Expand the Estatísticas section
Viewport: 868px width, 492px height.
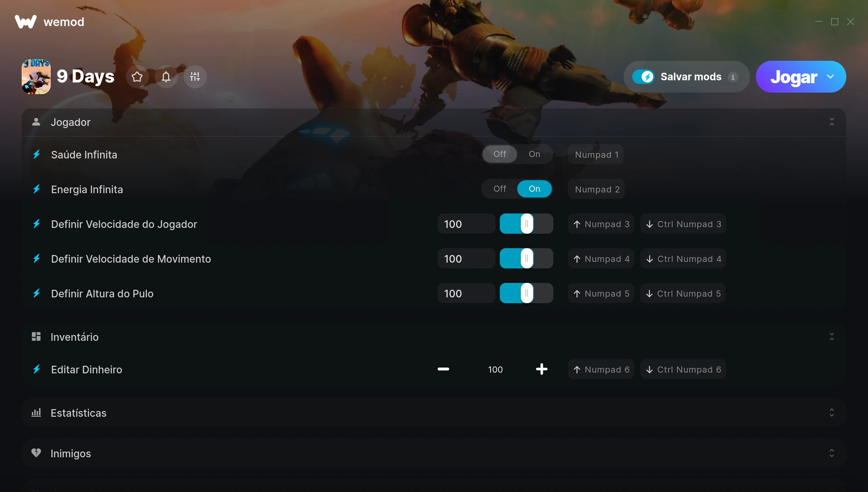click(x=831, y=413)
